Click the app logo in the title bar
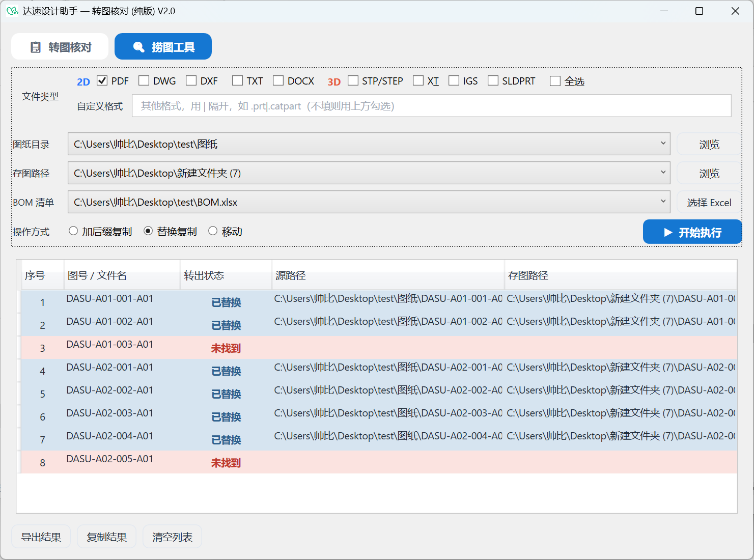754x560 pixels. 12,11
